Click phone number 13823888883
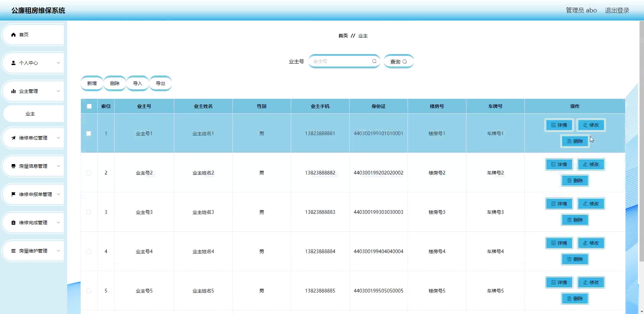This screenshot has height=314, width=644. click(x=320, y=212)
